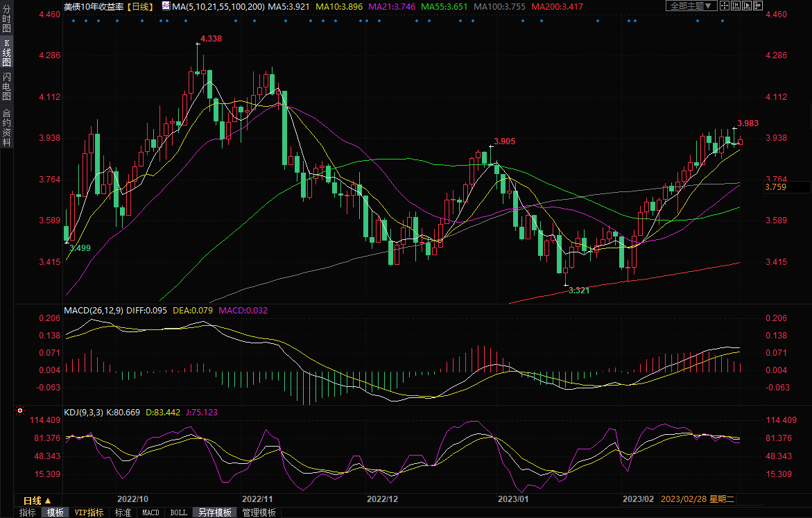Select the BOLL indicator tab

point(178,512)
